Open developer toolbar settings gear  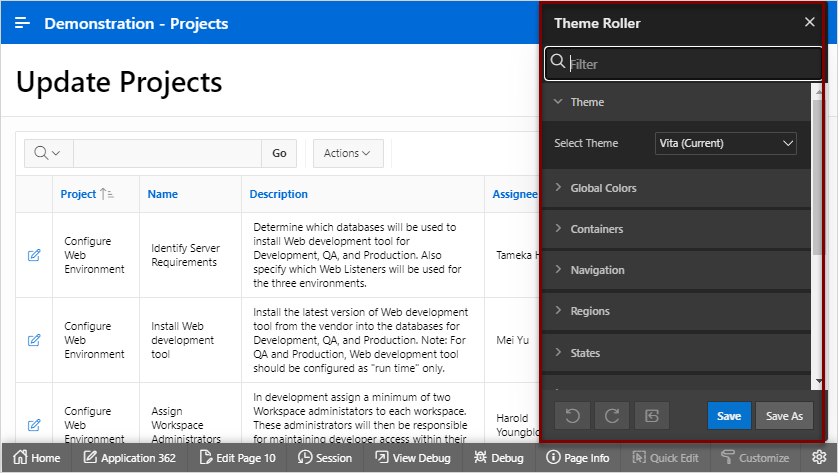[819, 457]
